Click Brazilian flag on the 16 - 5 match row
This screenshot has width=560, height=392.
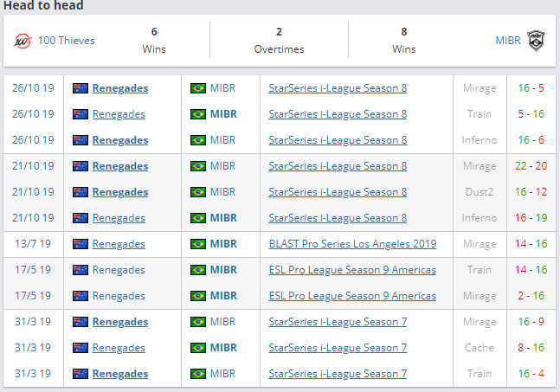(x=198, y=88)
